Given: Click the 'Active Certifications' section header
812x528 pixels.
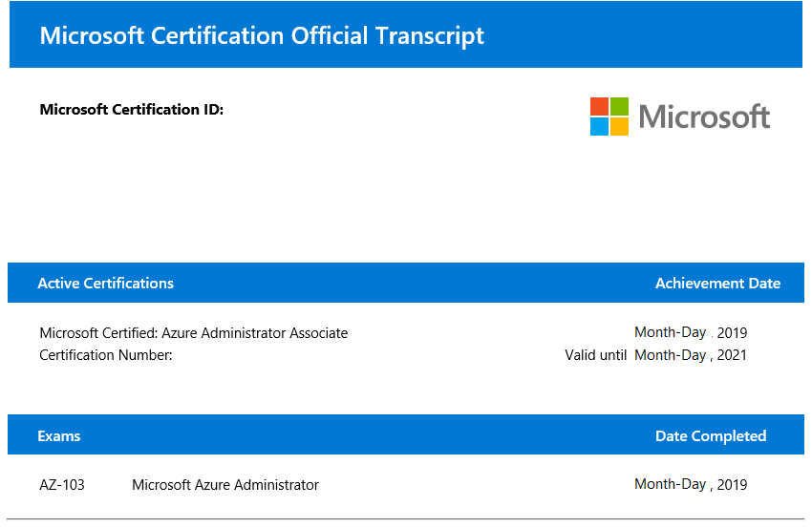Looking at the screenshot, I should coord(106,284).
